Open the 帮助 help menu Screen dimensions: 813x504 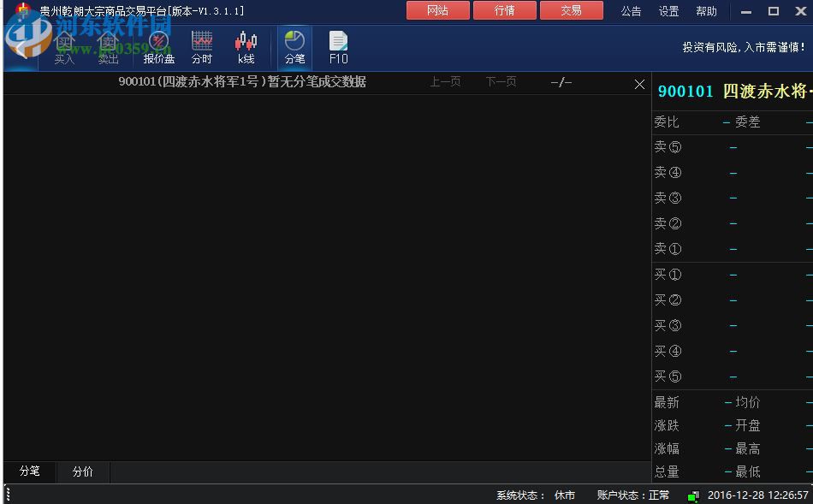pos(705,11)
